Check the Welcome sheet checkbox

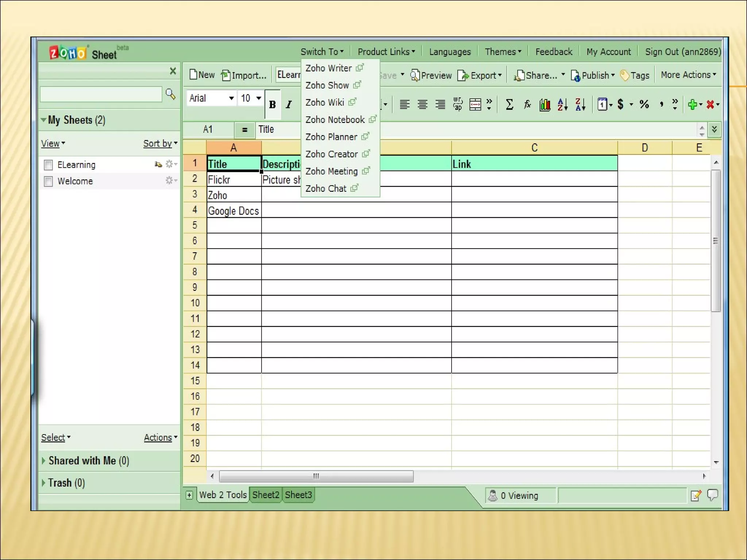[48, 181]
